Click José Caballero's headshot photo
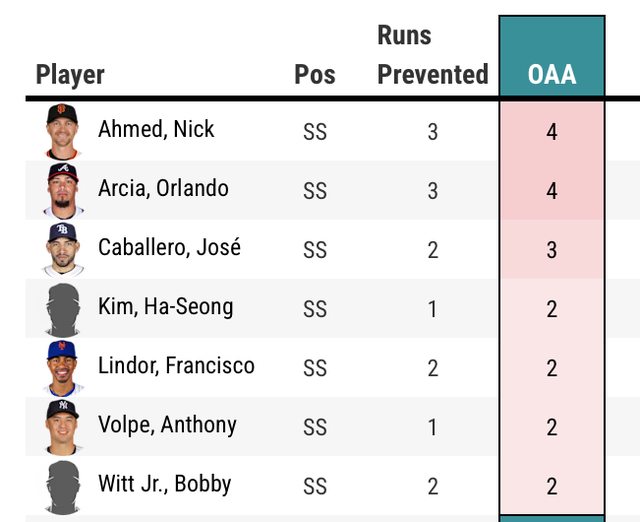This screenshot has width=640, height=522. pyautogui.click(x=62, y=248)
